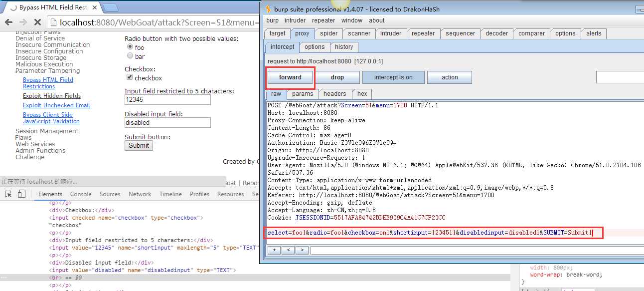Select element inspector icon in DevTools

tap(8, 194)
